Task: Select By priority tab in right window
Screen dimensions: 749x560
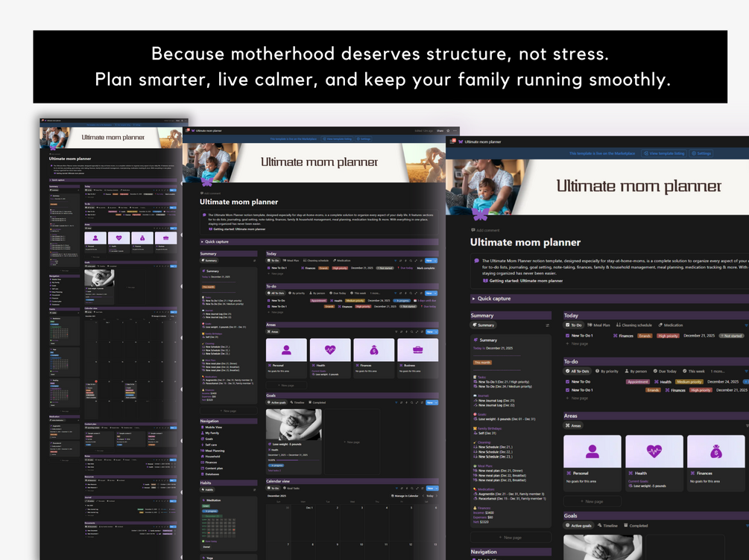Action: tap(606, 371)
